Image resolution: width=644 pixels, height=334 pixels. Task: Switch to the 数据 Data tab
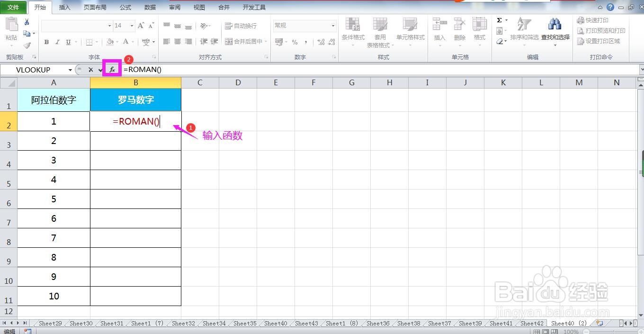[150, 8]
